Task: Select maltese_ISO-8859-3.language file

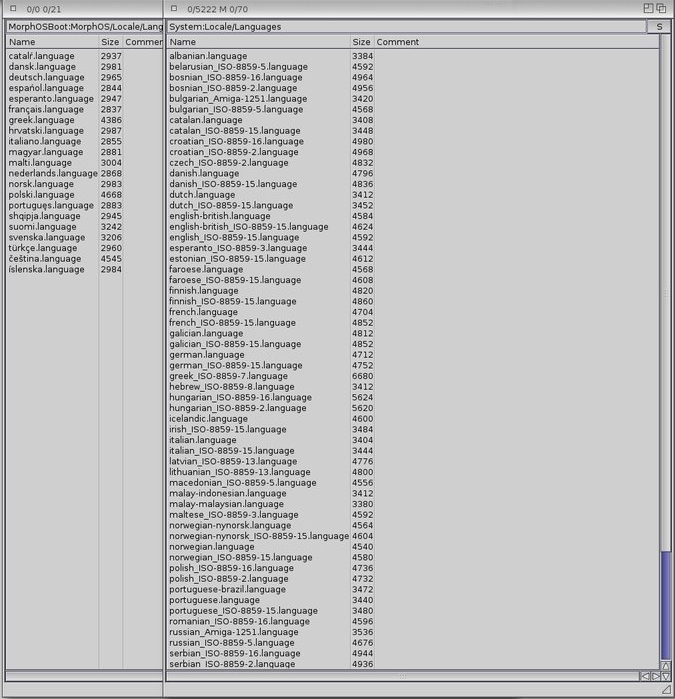Action: coord(234,515)
